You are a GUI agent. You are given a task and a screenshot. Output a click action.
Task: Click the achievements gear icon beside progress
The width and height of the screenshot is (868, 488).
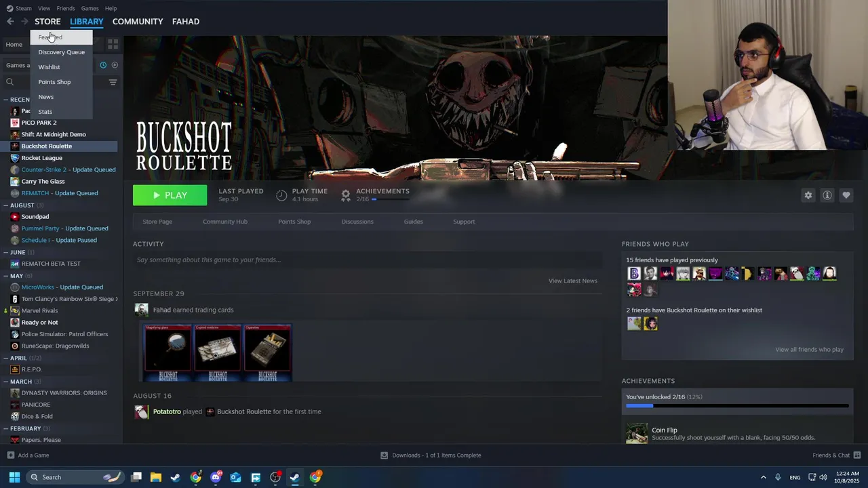[346, 195]
